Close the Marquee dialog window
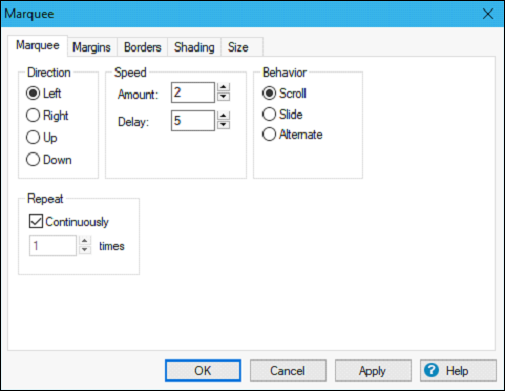Viewport: 505px width, 391px height. coord(488,14)
